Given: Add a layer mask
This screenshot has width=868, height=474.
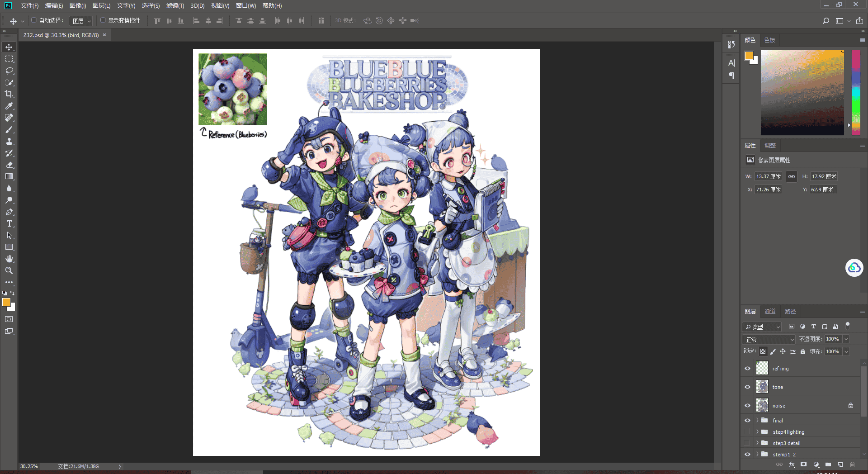Looking at the screenshot, I should click(803, 465).
